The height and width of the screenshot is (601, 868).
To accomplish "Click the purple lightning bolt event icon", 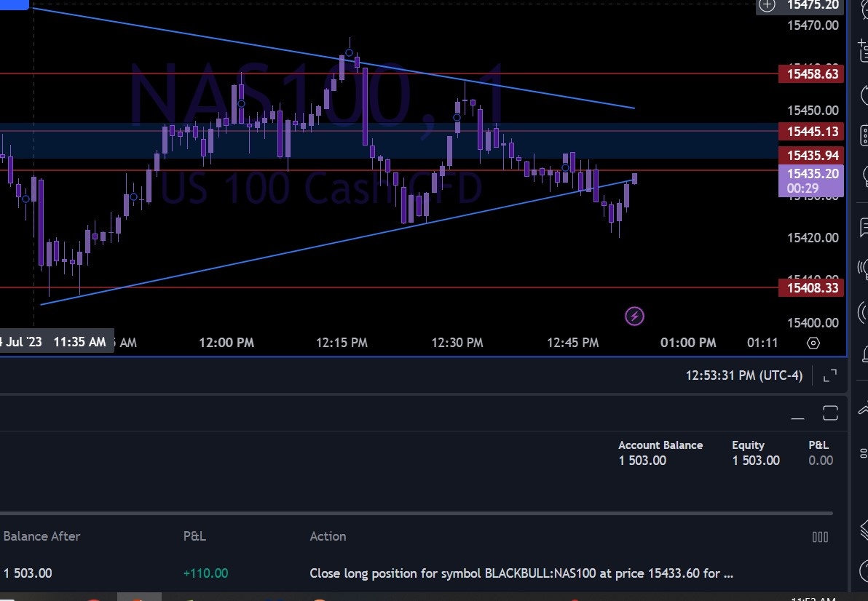I will point(634,317).
